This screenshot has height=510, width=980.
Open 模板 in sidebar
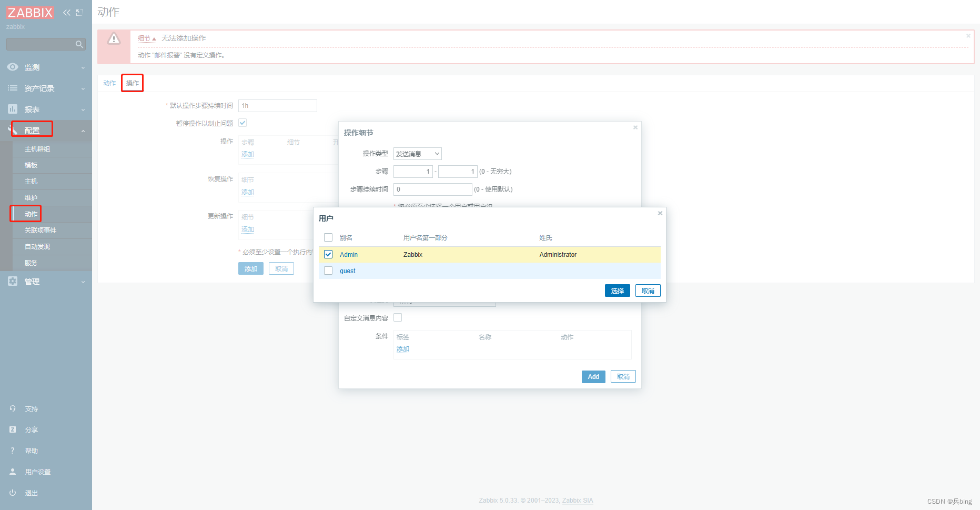coord(31,165)
